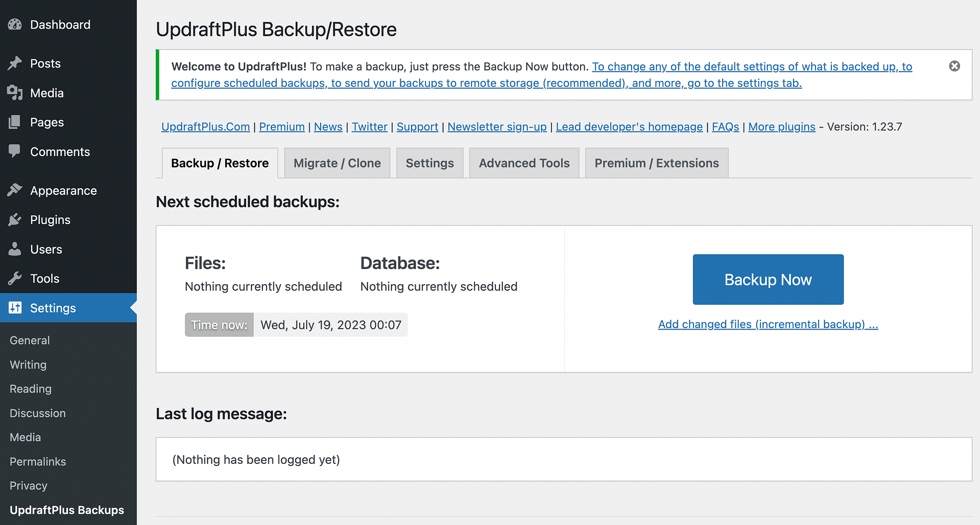980x525 pixels.
Task: Open Reading settings submenu
Action: (31, 389)
